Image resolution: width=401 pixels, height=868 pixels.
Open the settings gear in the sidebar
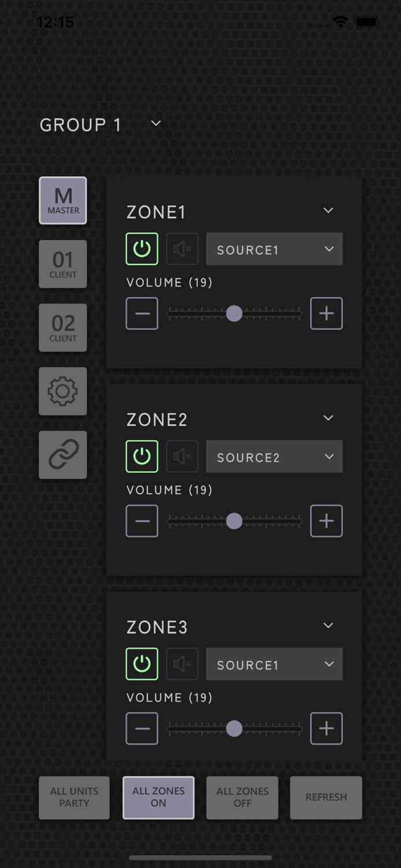coord(62,391)
